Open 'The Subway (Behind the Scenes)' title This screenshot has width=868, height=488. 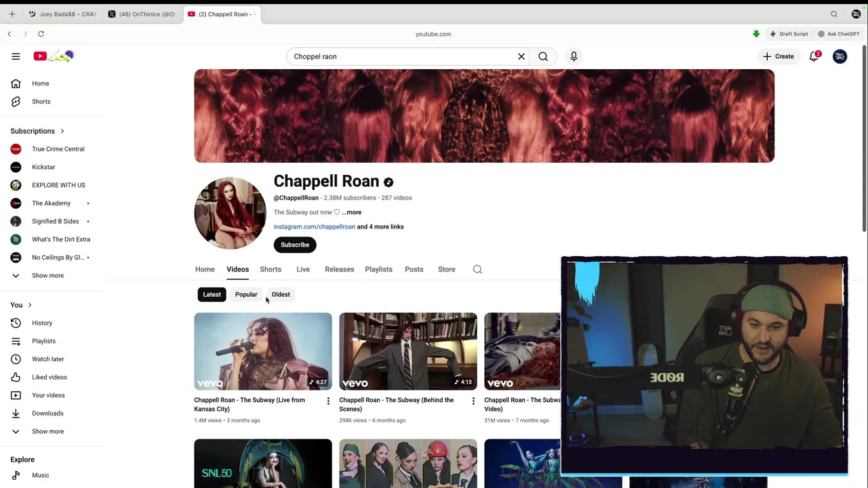[397, 405]
